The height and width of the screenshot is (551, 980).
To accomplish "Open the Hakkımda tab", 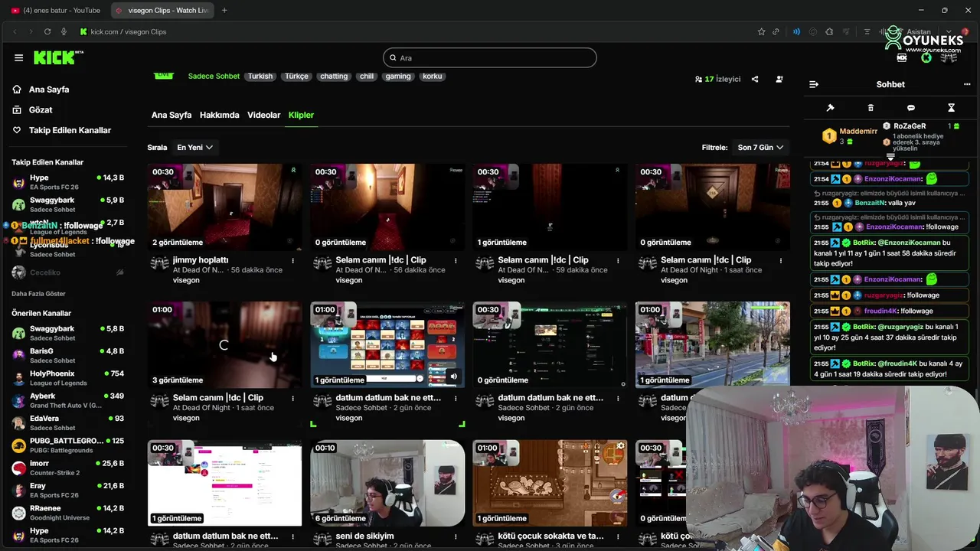I will click(220, 115).
